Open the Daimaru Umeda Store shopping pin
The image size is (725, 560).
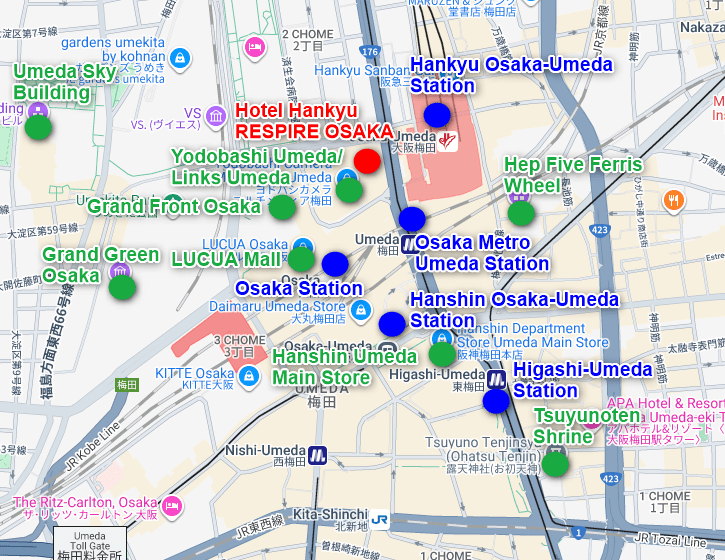click(x=361, y=311)
